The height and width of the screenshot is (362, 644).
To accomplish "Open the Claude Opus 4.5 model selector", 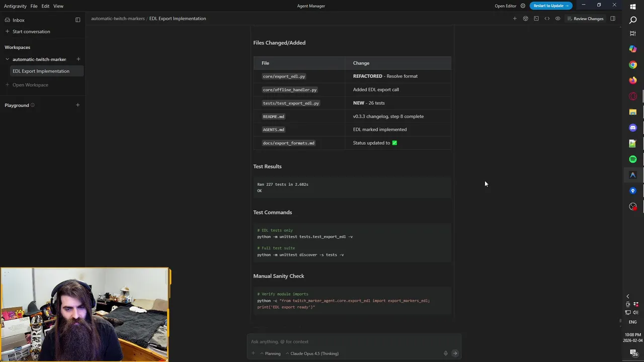I will coord(312,353).
